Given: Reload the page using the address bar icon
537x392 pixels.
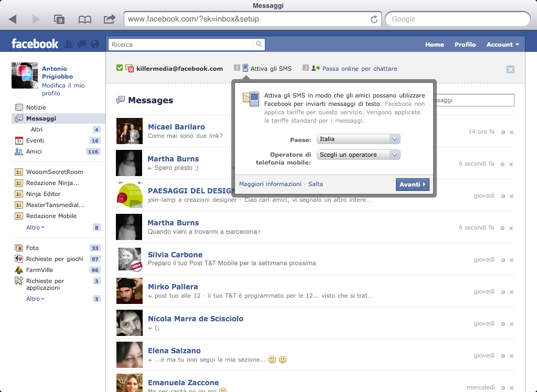Looking at the screenshot, I should pyautogui.click(x=374, y=19).
